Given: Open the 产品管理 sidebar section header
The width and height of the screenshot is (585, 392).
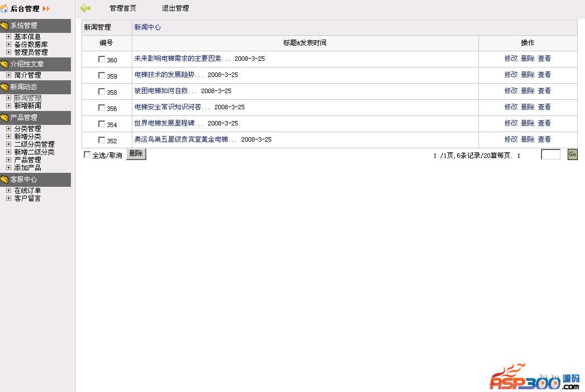Looking at the screenshot, I should coord(35,118).
